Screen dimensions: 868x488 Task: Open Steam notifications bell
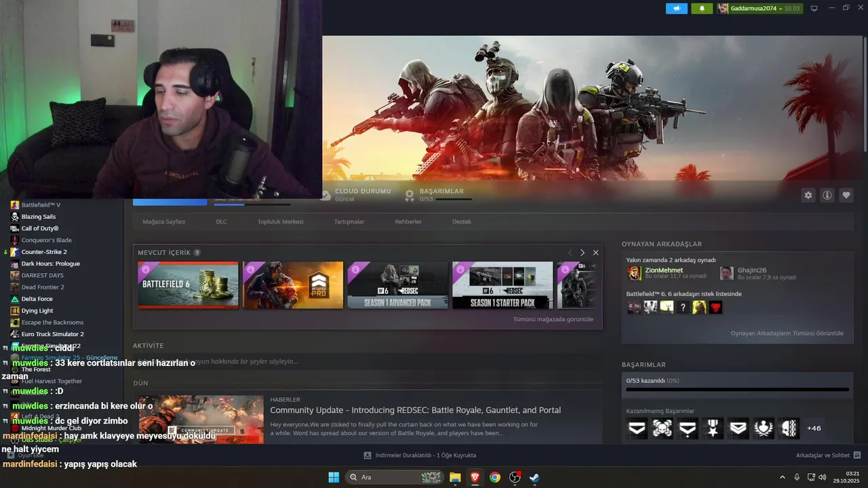(702, 8)
